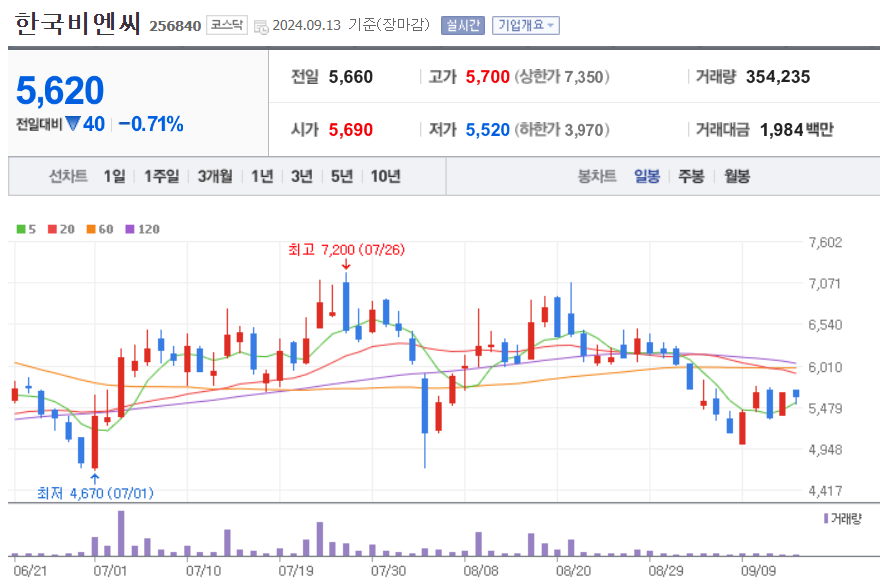Switch to the 일봉 candlestick chart
This screenshot has width=880, height=582.
[x=647, y=176]
